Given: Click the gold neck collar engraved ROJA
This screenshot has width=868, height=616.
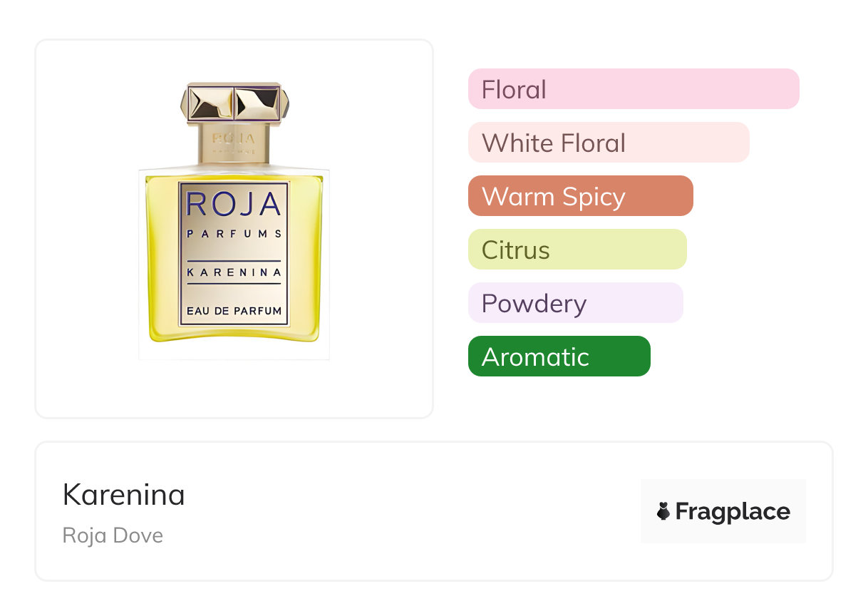Looking at the screenshot, I should tap(234, 142).
